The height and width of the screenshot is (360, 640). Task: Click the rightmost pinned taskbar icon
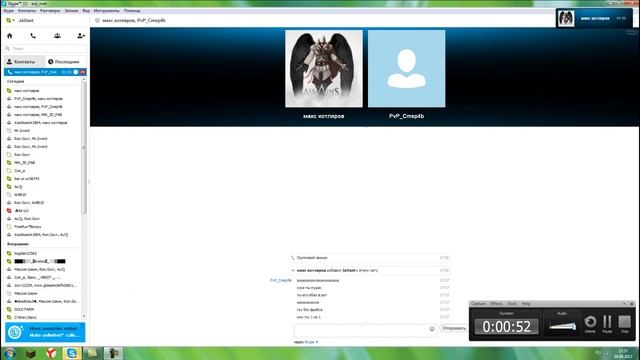[113, 353]
